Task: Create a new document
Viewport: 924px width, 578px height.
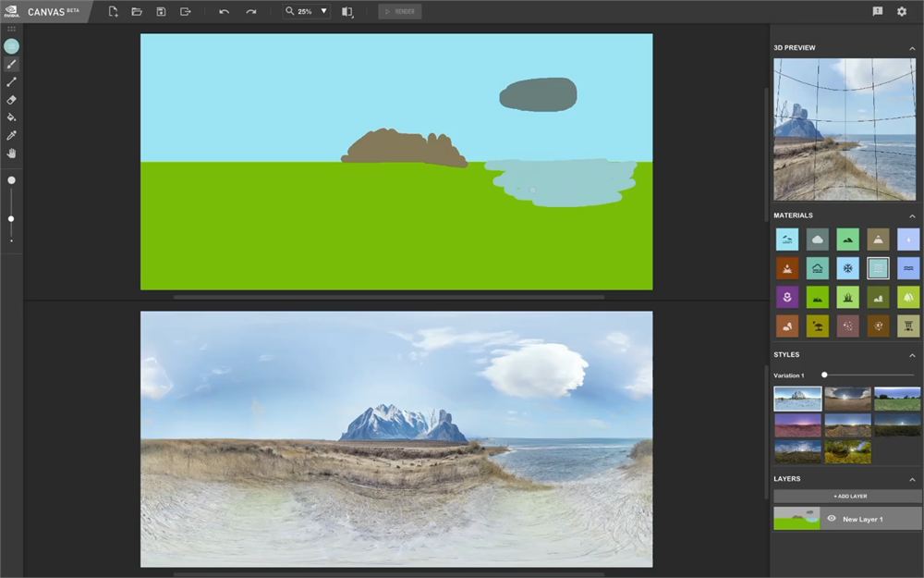Action: point(113,11)
